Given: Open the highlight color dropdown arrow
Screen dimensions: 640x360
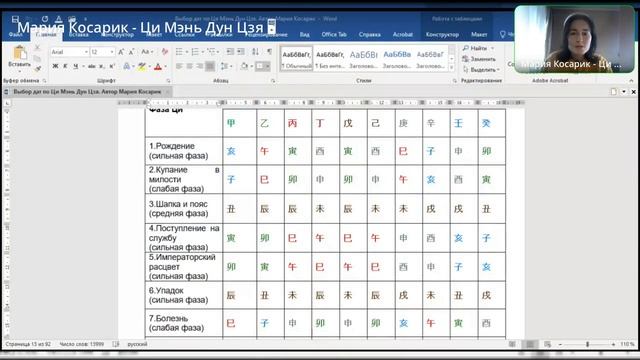Looking at the screenshot, I should (x=149, y=66).
